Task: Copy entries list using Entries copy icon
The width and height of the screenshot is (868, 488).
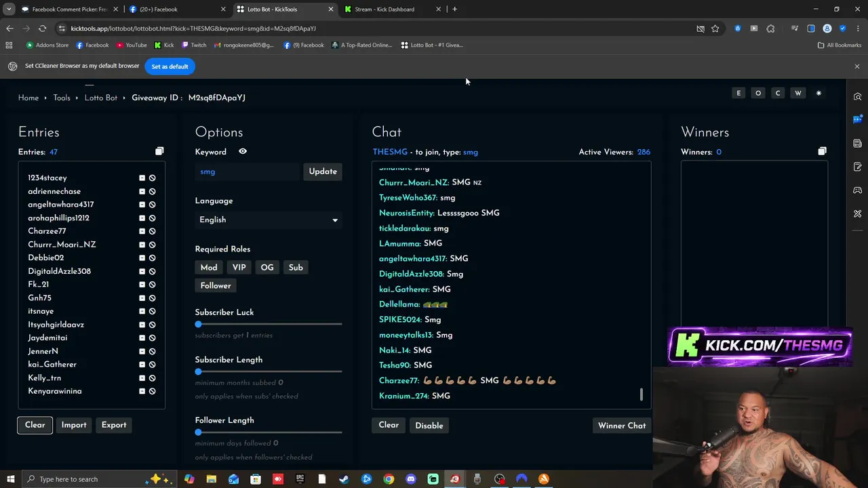Action: tap(159, 151)
